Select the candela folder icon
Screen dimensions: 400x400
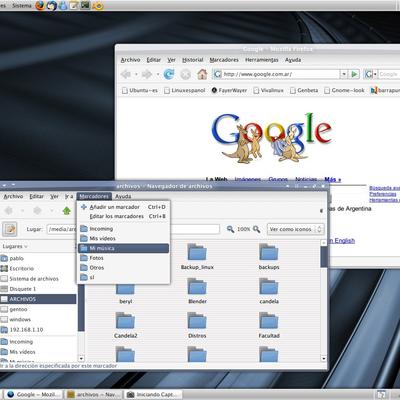click(269, 287)
